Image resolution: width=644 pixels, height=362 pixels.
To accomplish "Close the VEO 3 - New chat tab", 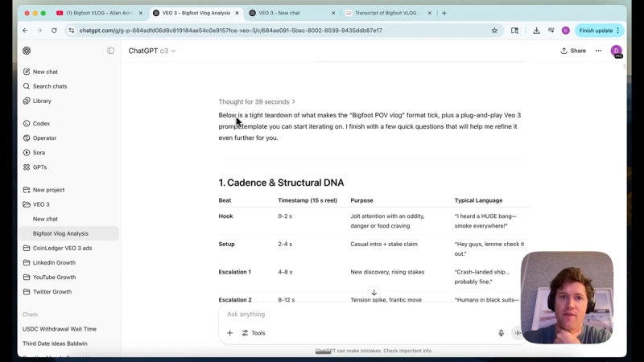I will click(333, 13).
